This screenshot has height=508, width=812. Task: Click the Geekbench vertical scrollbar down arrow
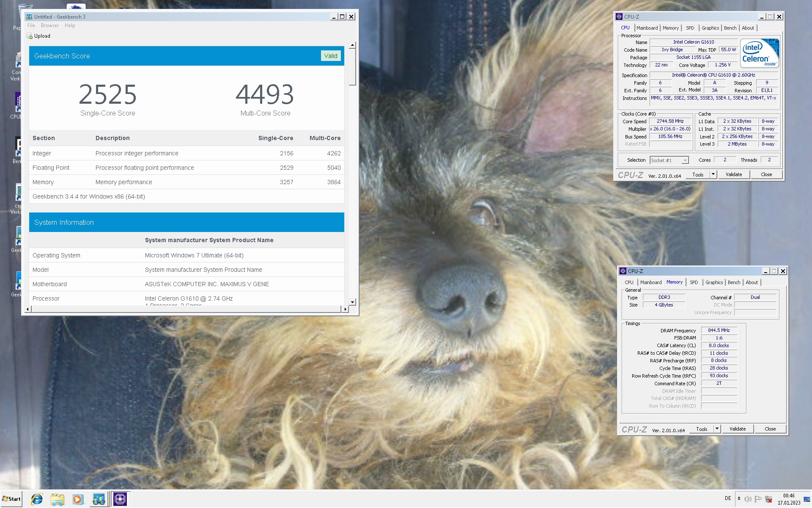coord(352,302)
